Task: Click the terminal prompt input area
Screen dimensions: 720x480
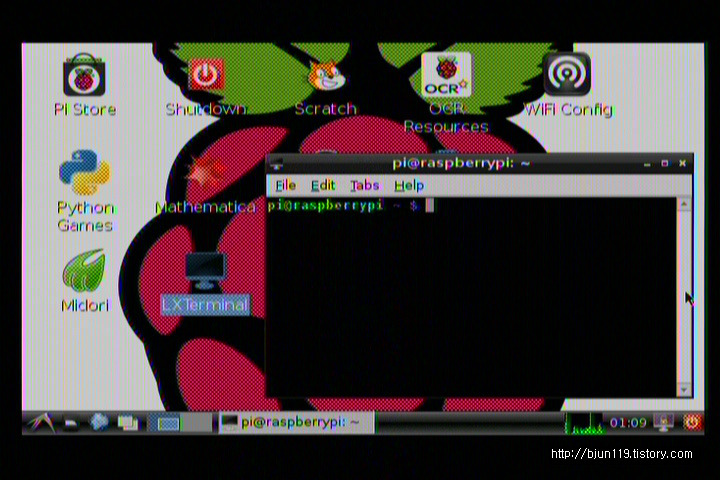Action: click(472, 298)
